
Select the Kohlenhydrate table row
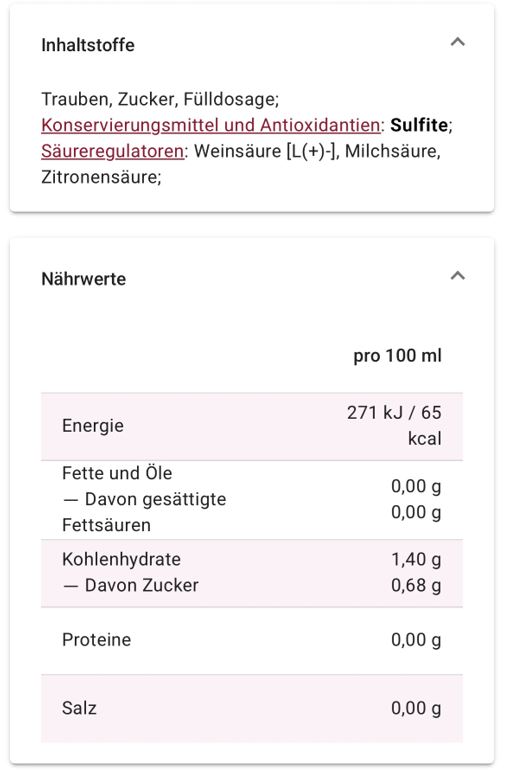[x=252, y=573]
